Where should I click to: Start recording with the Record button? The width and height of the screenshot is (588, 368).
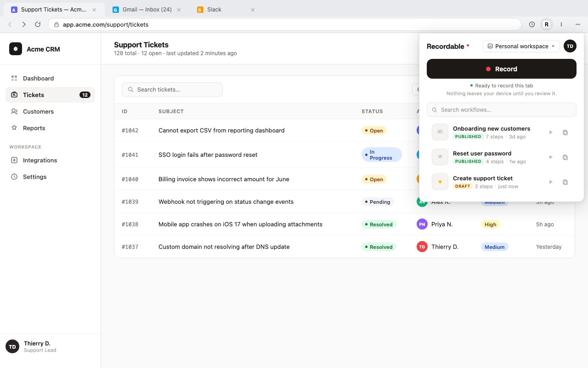(502, 69)
